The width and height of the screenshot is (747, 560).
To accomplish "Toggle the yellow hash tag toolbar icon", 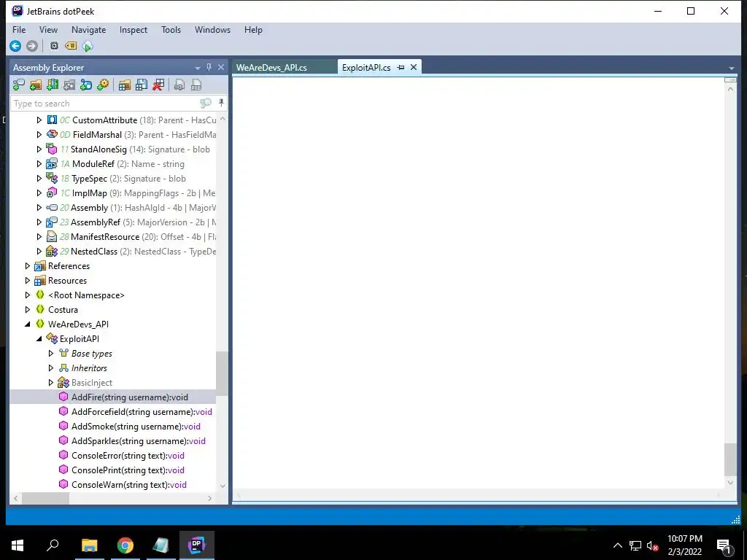I will pos(71,46).
